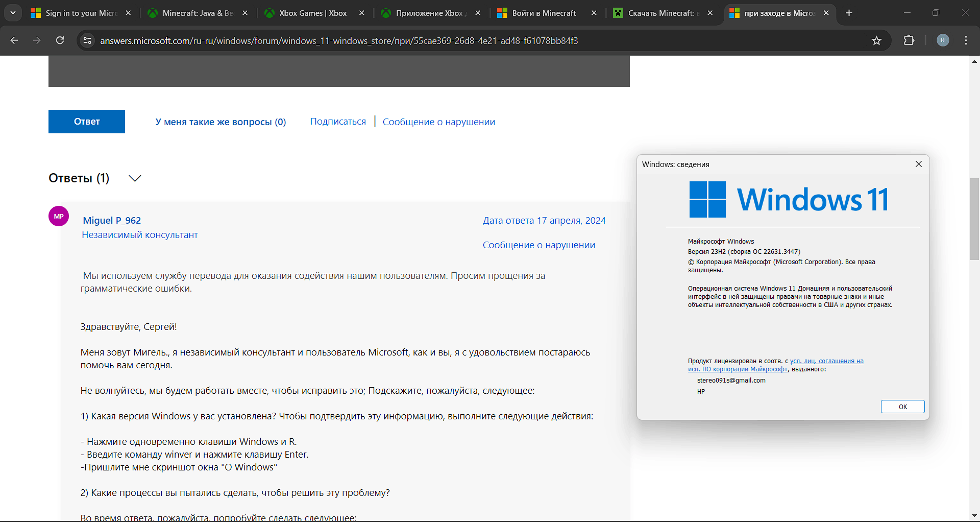
Task: Minimize the Chrome window
Action: [907, 13]
